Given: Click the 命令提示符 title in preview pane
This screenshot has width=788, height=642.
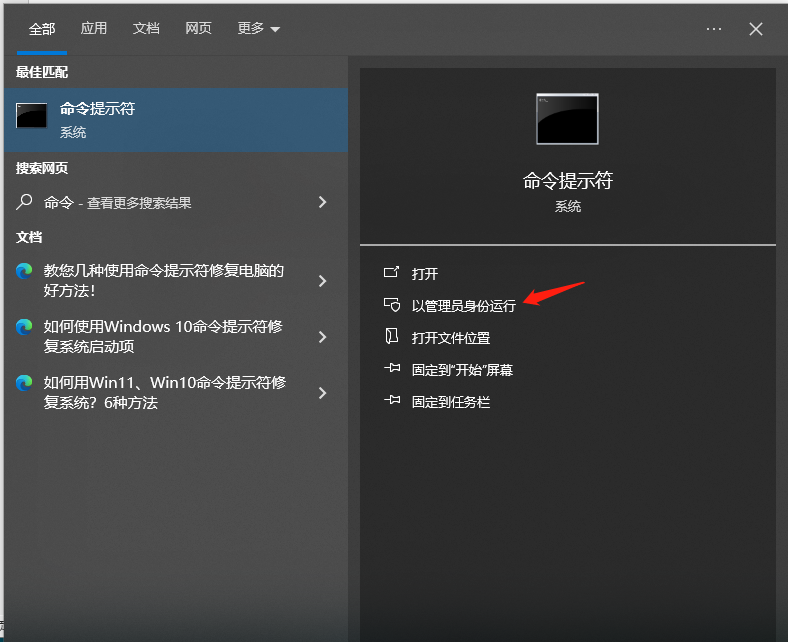Looking at the screenshot, I should 568,180.
